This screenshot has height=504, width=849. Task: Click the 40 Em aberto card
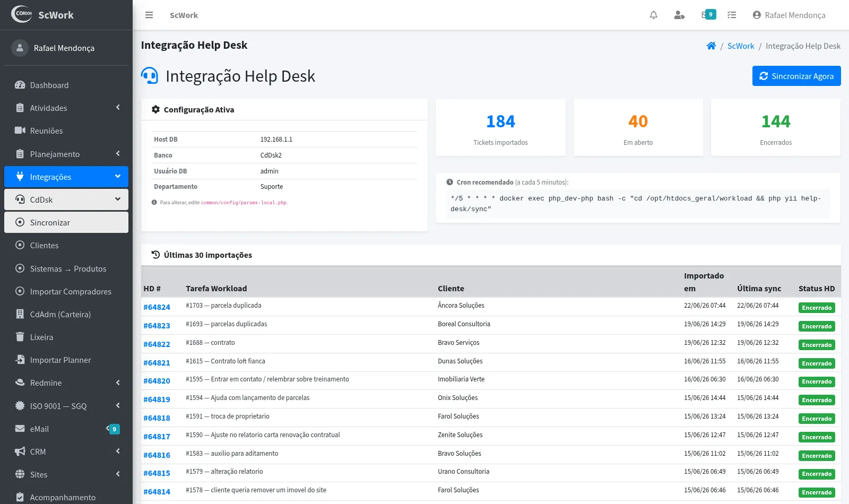click(x=638, y=127)
